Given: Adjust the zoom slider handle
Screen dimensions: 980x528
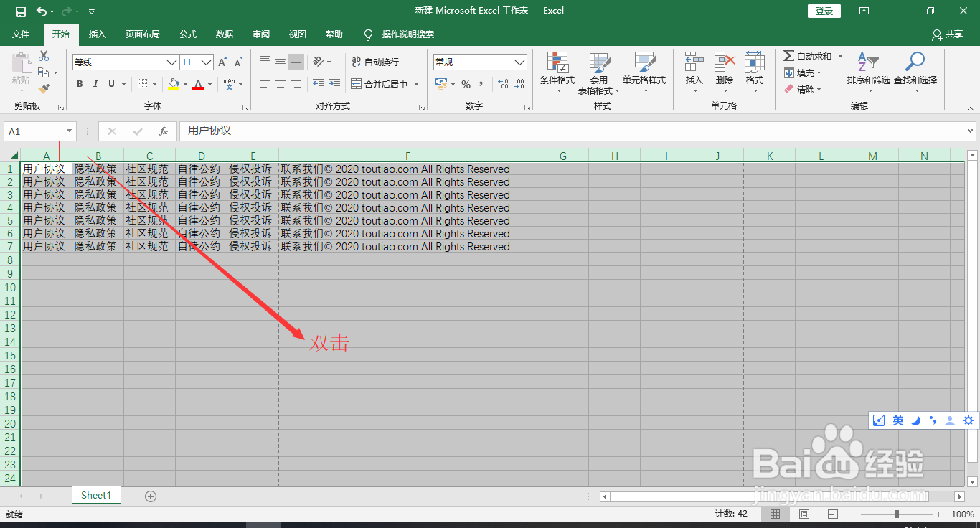Looking at the screenshot, I should (x=897, y=514).
